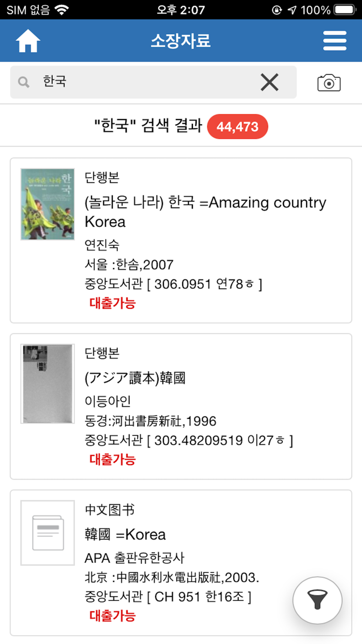Tap the (アジア讀本)韓國 cover image
The height and width of the screenshot is (644, 362).
click(47, 384)
